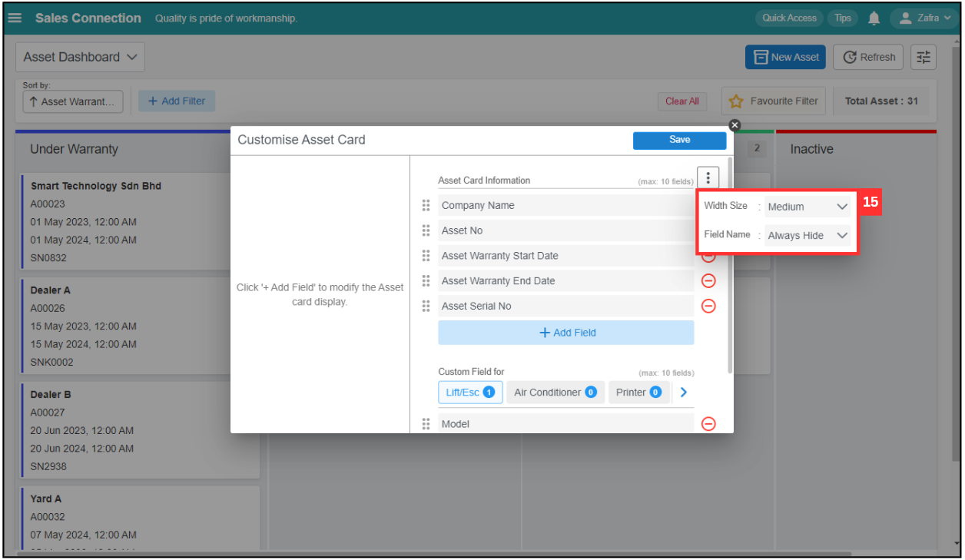Create a New Asset
Viewport: 965px width, 560px height.
tap(786, 57)
